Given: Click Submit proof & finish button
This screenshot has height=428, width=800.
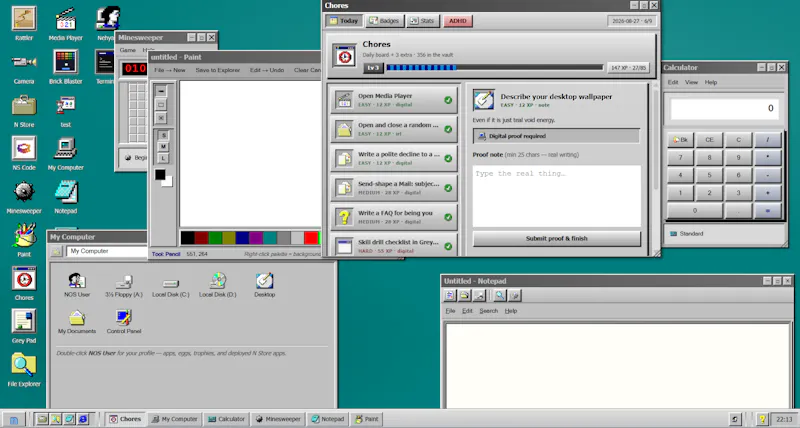Looking at the screenshot, I should coord(557,238).
